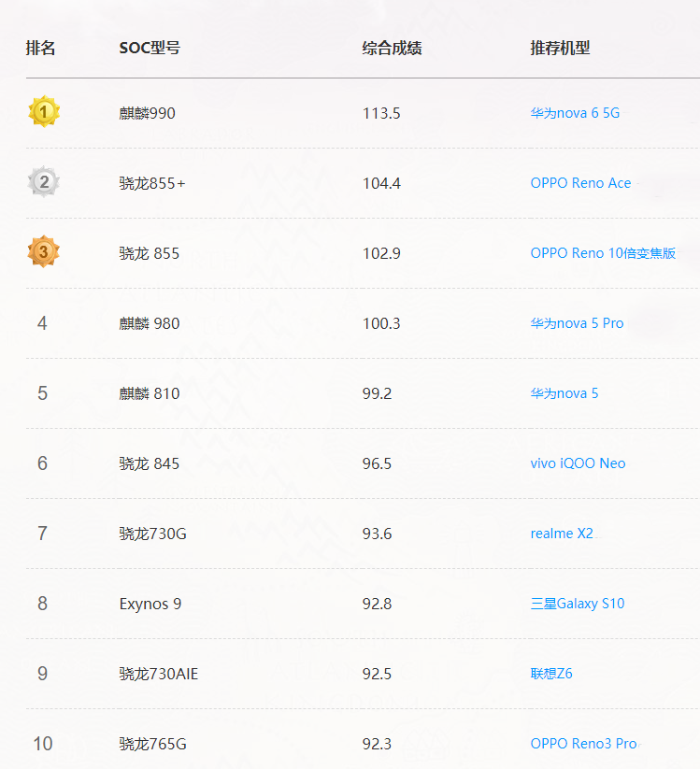The width and height of the screenshot is (700, 769).
Task: Open the OPPO Reno Ace link
Action: point(580,183)
